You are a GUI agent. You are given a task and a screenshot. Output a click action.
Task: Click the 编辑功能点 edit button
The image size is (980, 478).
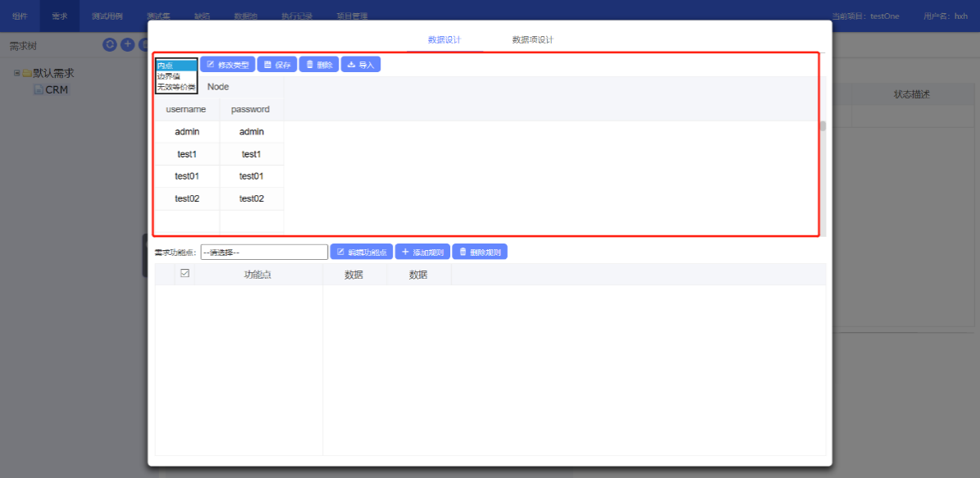pyautogui.click(x=361, y=253)
